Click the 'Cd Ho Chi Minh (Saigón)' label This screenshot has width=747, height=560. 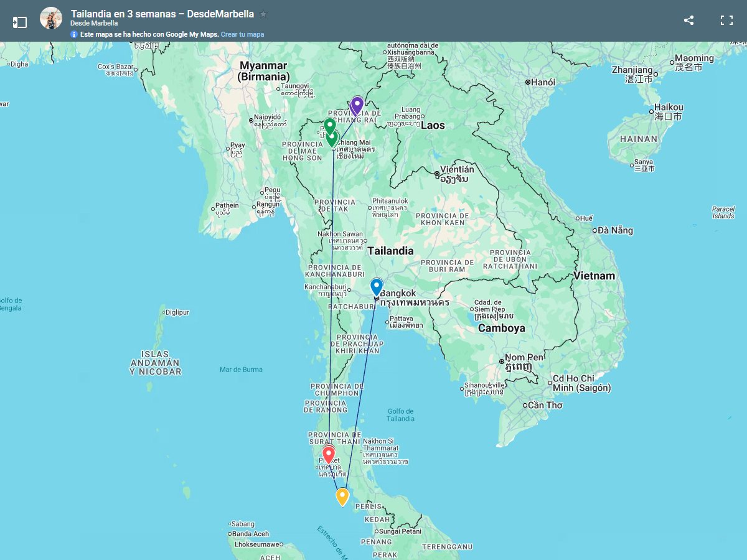pyautogui.click(x=582, y=383)
